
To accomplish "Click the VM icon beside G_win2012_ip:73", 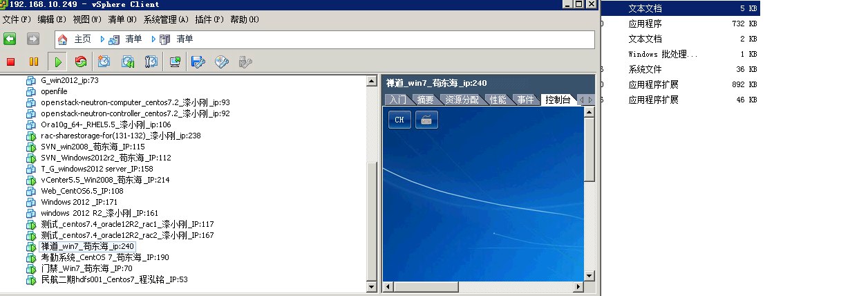I will click(x=30, y=80).
